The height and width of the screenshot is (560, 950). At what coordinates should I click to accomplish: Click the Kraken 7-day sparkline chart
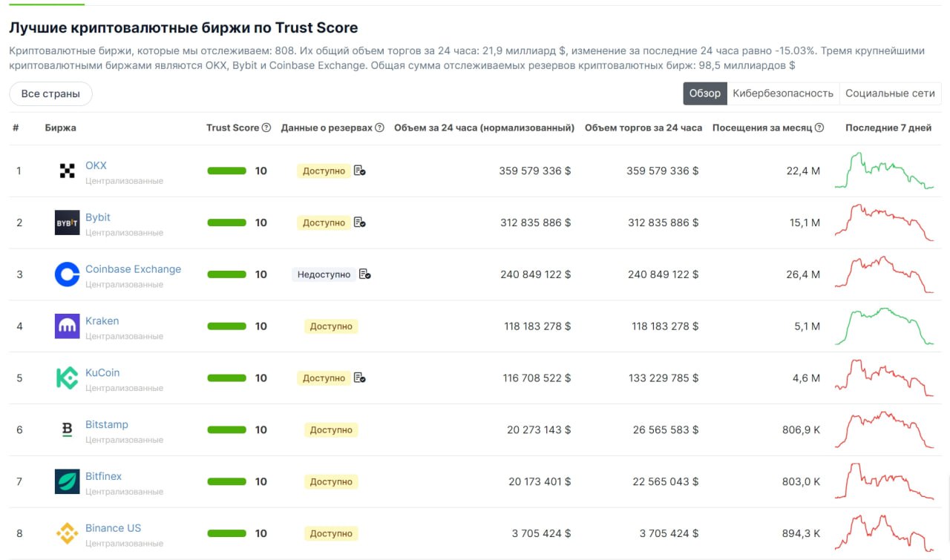click(884, 326)
